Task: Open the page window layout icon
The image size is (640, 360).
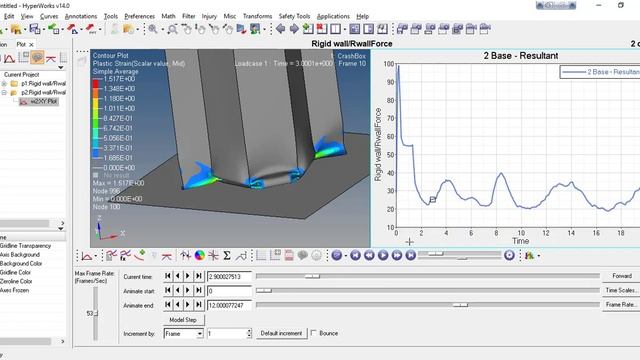Action: coord(335,29)
